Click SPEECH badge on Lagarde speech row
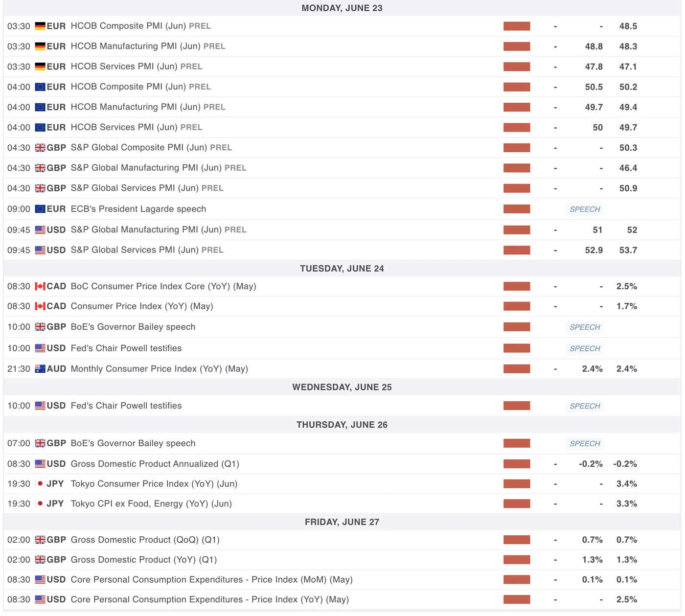This screenshot has width=685, height=616. tap(585, 209)
